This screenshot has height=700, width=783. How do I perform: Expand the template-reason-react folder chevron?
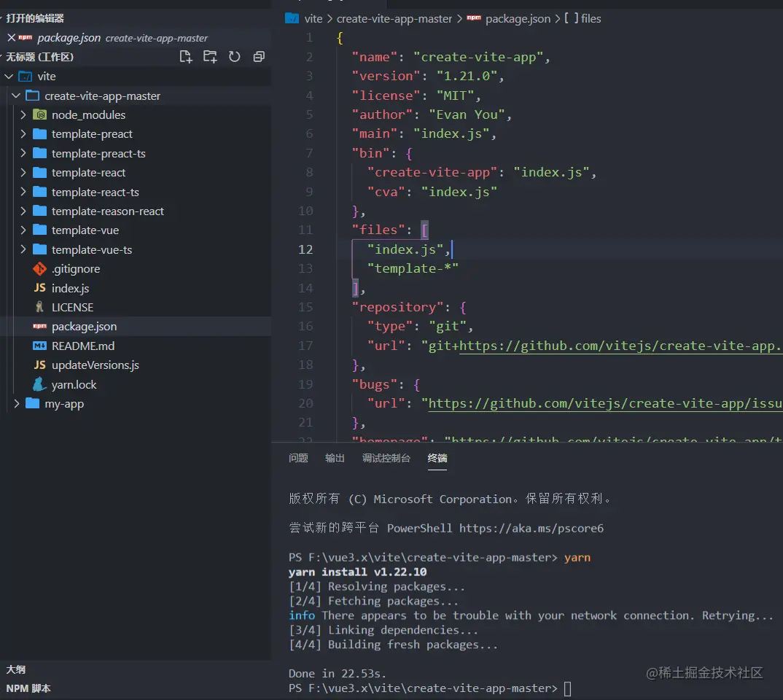pyautogui.click(x=23, y=211)
